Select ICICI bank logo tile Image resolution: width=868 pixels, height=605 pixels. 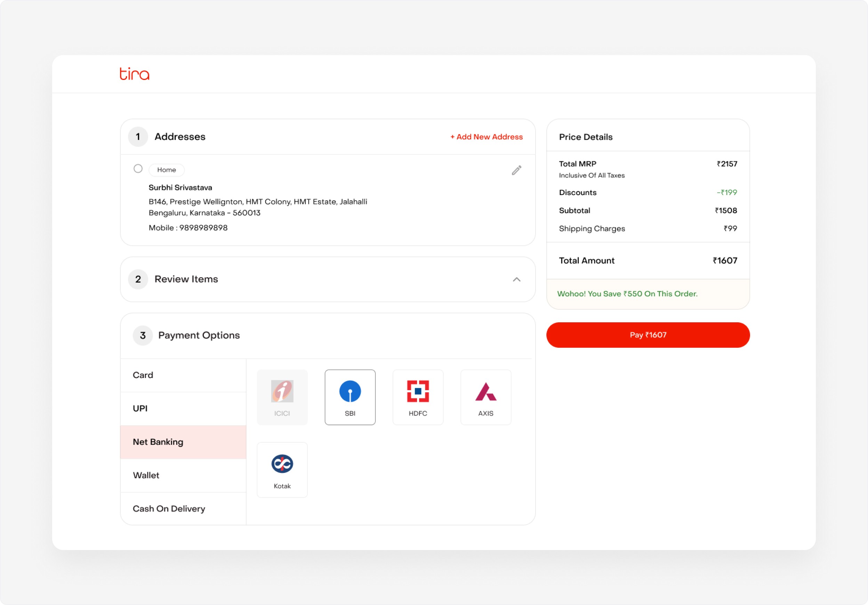pos(282,397)
